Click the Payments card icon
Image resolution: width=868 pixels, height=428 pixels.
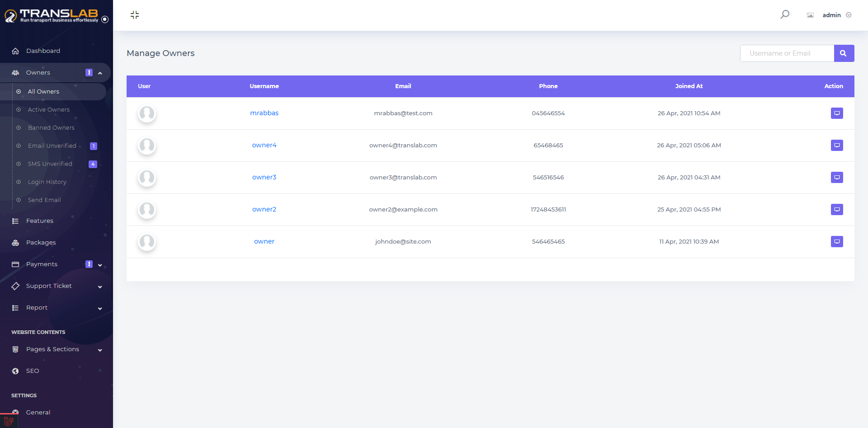15,264
